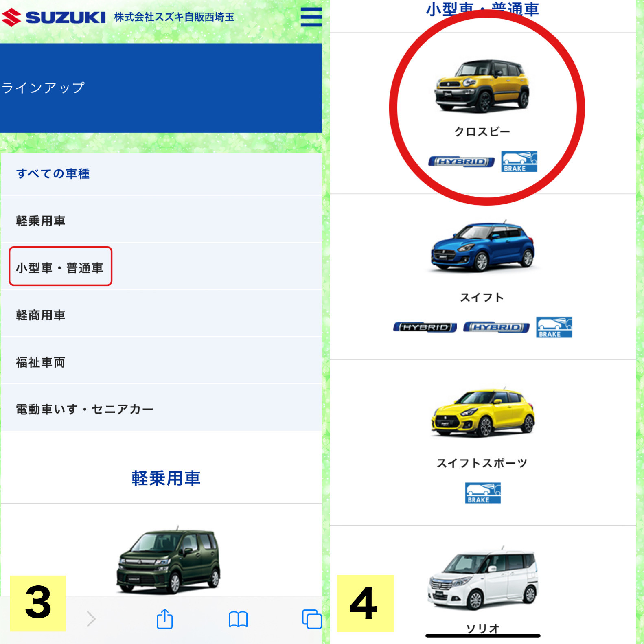Viewport: 644px width, 644px height.
Task: Tap the Safari forward arrow
Action: [x=91, y=619]
